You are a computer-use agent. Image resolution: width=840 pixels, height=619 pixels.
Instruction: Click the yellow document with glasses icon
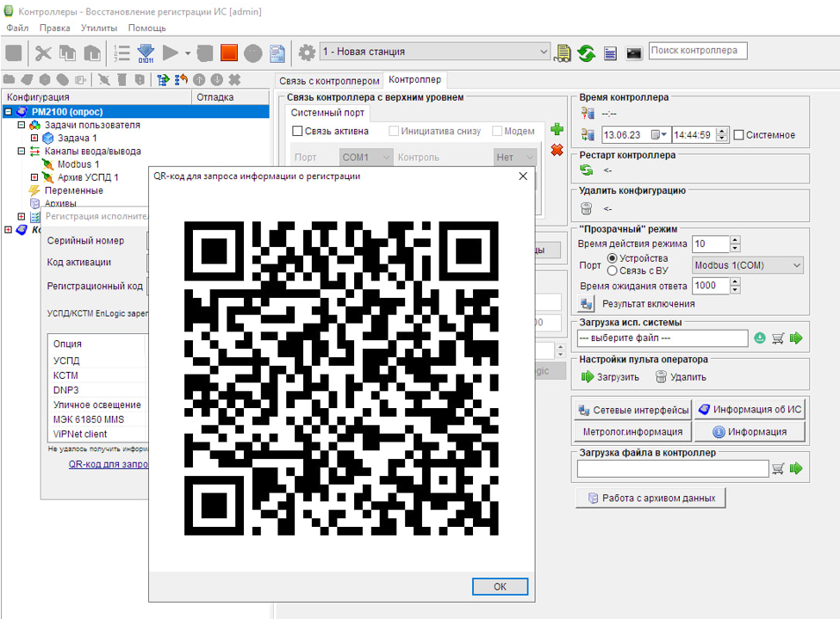pos(563,53)
